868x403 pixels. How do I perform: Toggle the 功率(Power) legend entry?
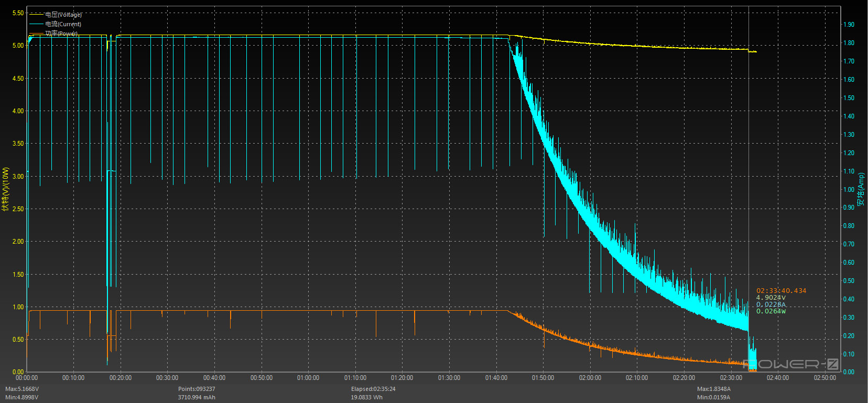[61, 33]
